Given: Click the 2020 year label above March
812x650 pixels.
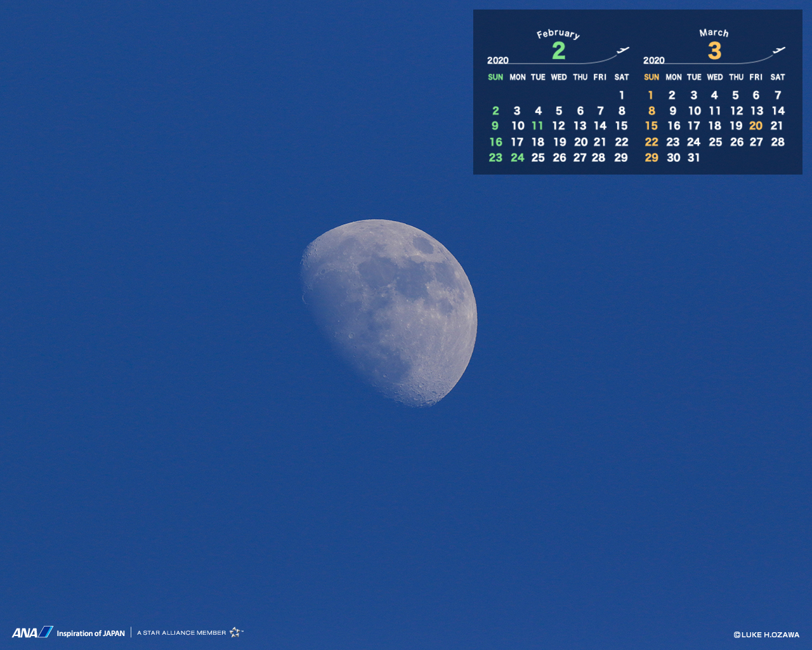Looking at the screenshot, I should coord(653,60).
